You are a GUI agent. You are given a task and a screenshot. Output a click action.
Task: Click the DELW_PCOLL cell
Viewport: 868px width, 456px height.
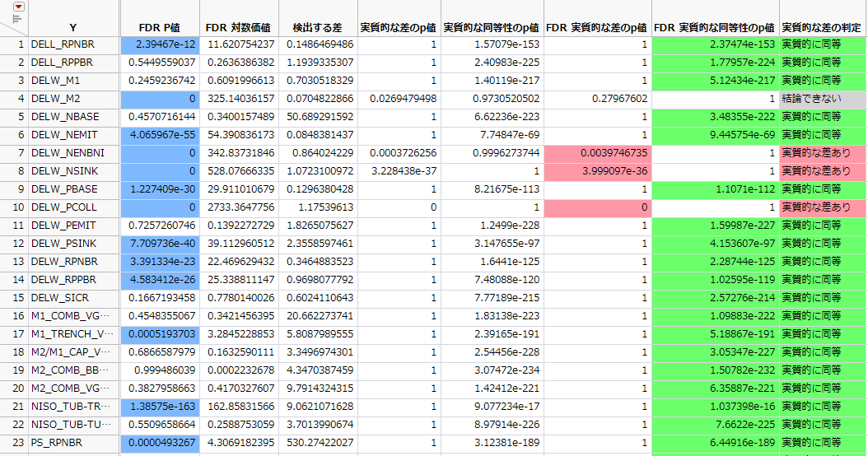pos(73,207)
